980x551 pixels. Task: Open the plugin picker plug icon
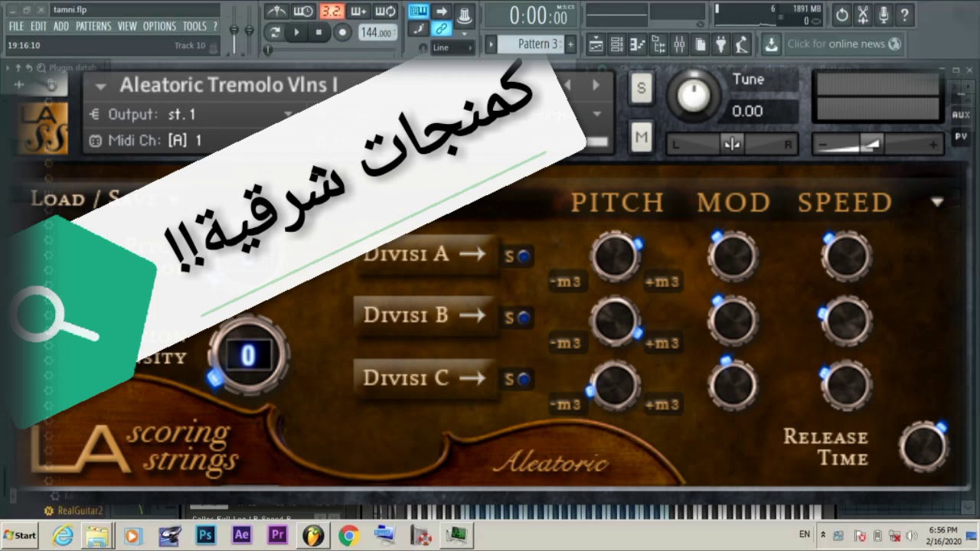[720, 45]
